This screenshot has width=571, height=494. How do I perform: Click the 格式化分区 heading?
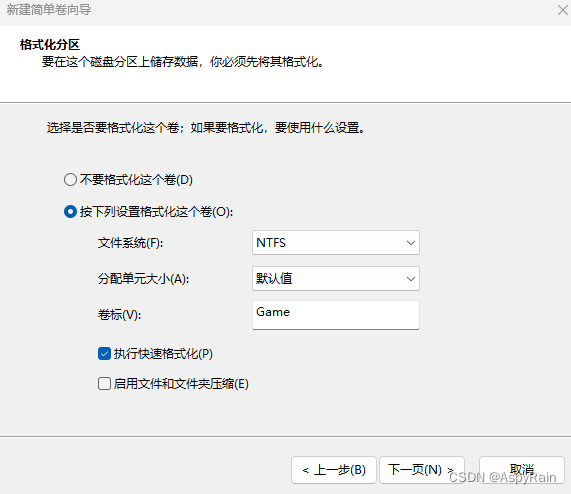pyautogui.click(x=50, y=45)
